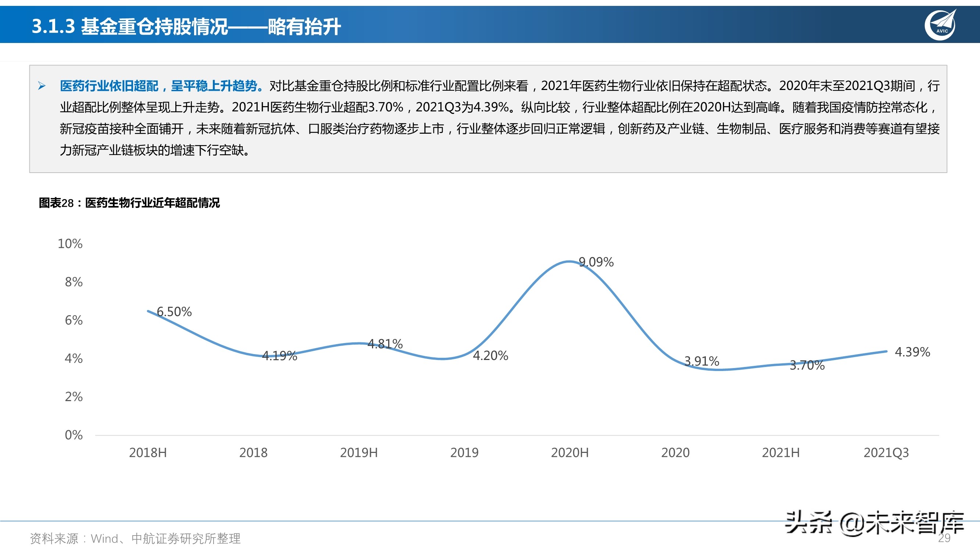Click the paragraph line starting '业超配比例整体呈现上升走势'
Image resolution: width=980 pixels, height=551 pixels.
pos(498,108)
